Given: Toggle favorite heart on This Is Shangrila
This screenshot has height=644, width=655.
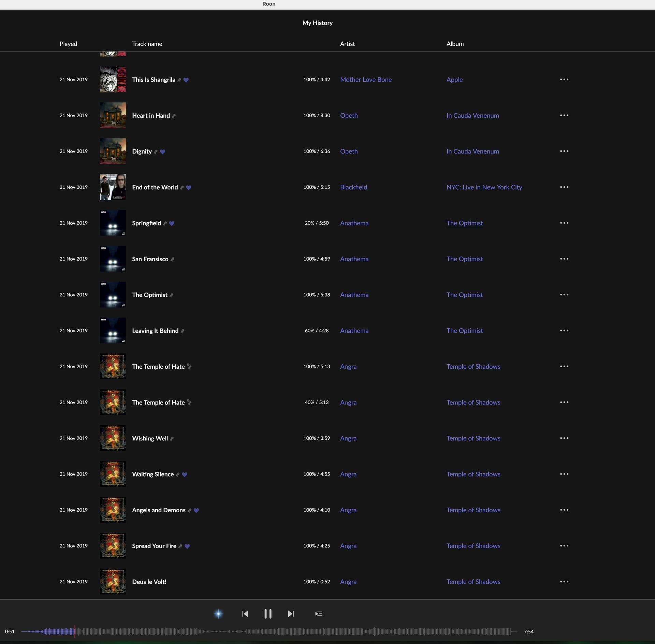Looking at the screenshot, I should (186, 80).
